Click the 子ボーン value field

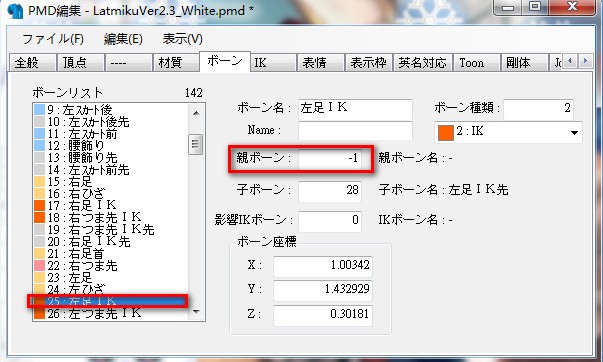[x=330, y=191]
